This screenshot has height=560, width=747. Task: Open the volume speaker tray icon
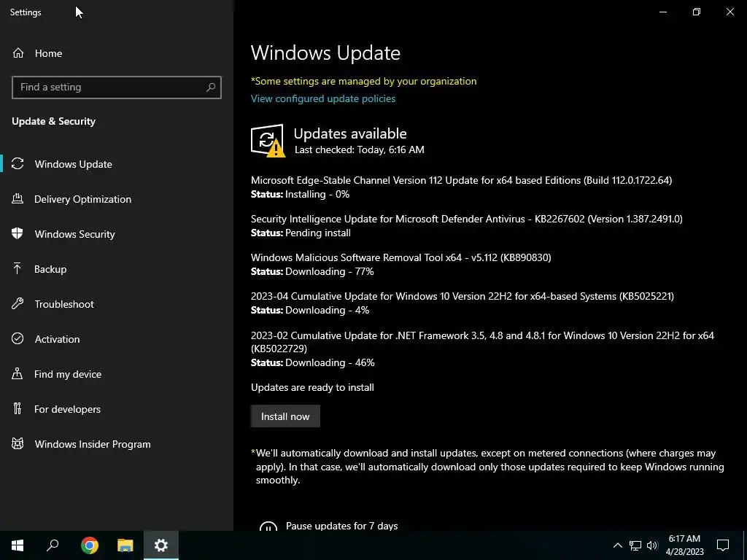[652, 545]
